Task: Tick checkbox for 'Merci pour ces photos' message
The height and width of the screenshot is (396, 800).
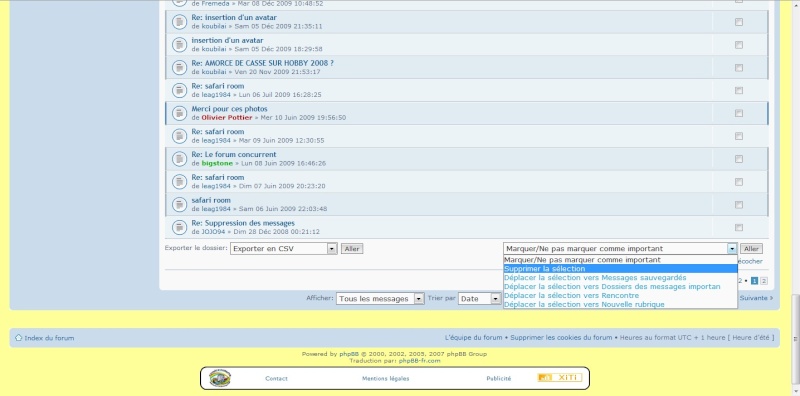Action: click(739, 113)
